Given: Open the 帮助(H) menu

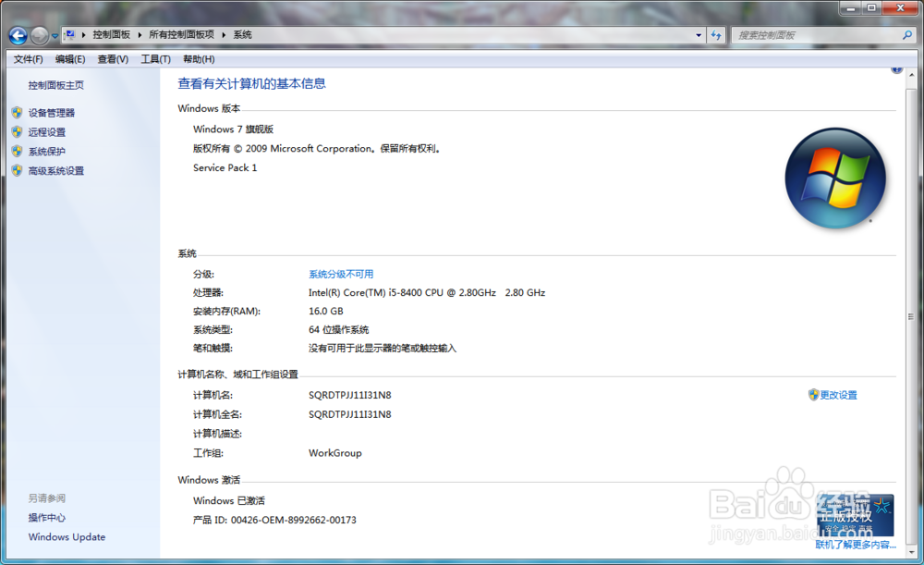Looking at the screenshot, I should click(x=199, y=59).
